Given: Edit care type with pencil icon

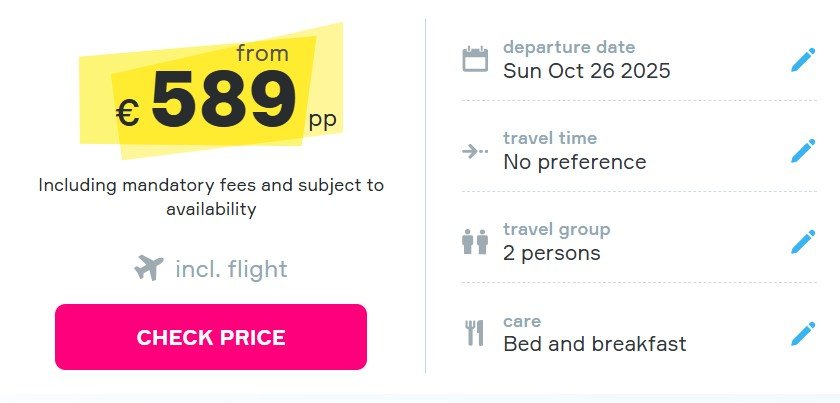Looking at the screenshot, I should click(x=802, y=333).
